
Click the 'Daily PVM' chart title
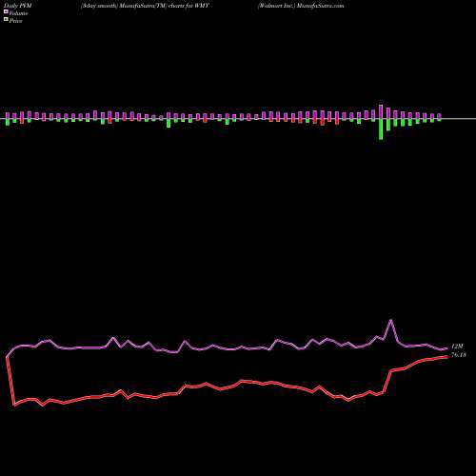[x=18, y=6]
